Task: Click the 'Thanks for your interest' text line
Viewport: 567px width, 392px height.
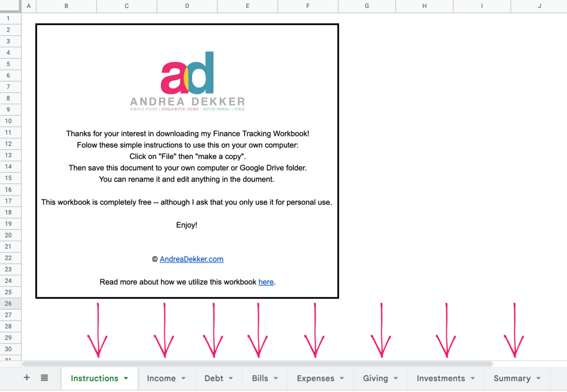Action: (187, 133)
